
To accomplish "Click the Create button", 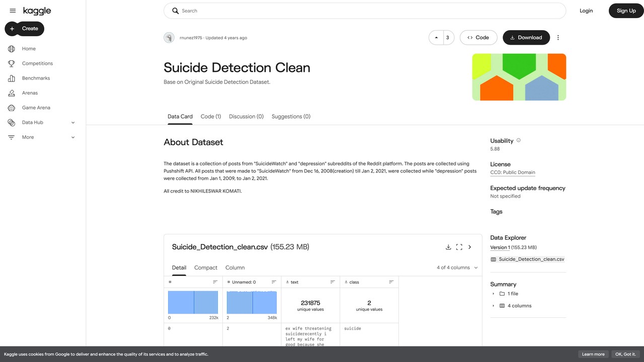I will tap(25, 29).
